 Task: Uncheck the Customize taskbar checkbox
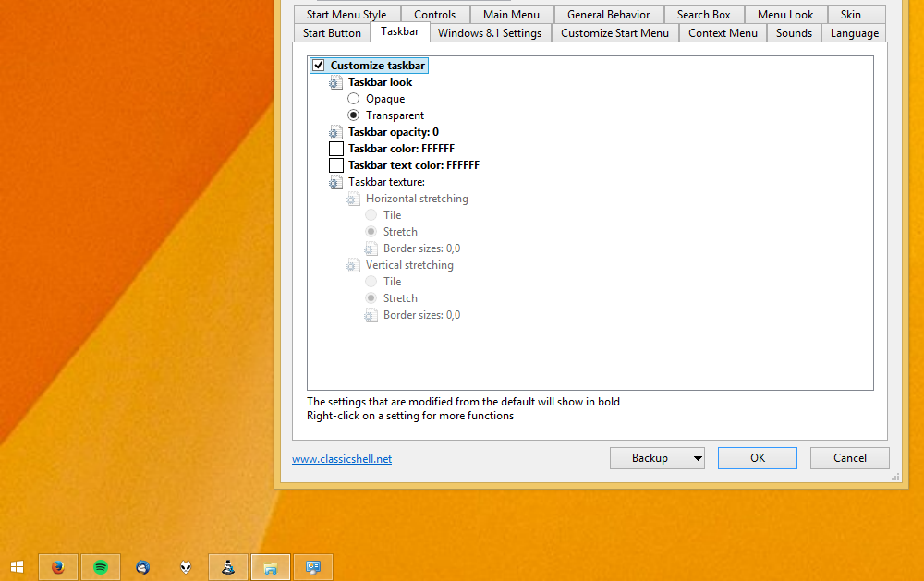point(319,66)
